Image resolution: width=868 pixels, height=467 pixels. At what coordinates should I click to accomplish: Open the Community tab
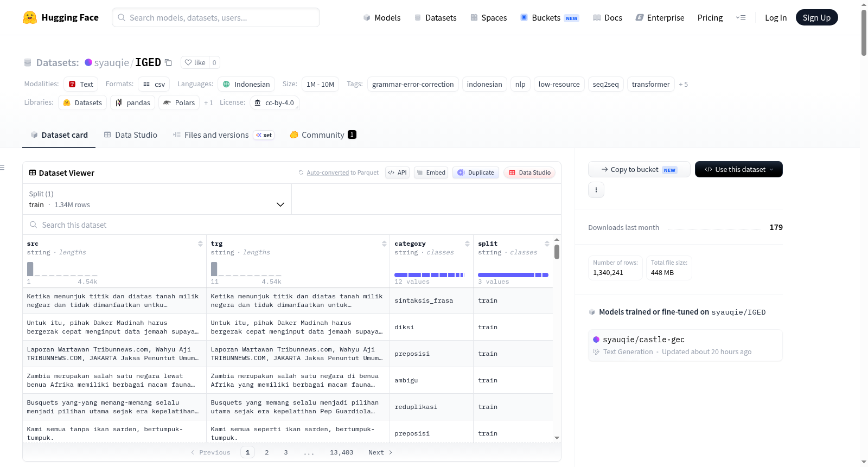click(x=323, y=135)
